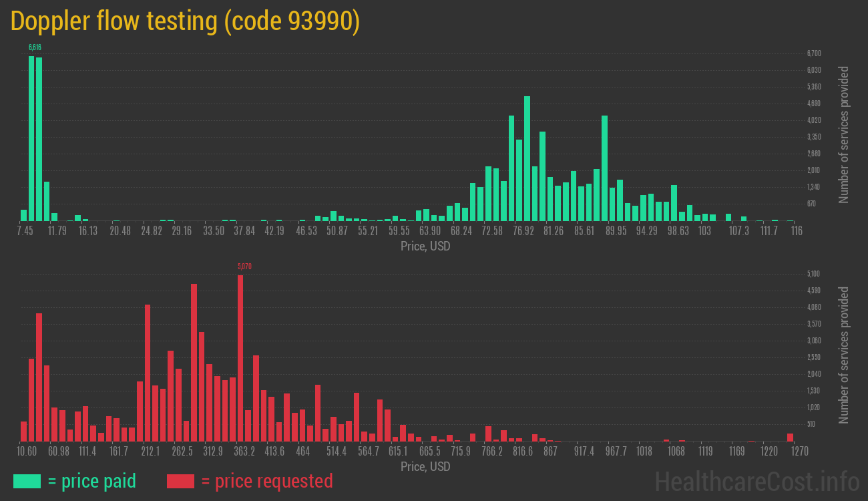The image size is (868, 501).
Task: Click the 10.60 tick label on the red chart
Action: pos(27,452)
